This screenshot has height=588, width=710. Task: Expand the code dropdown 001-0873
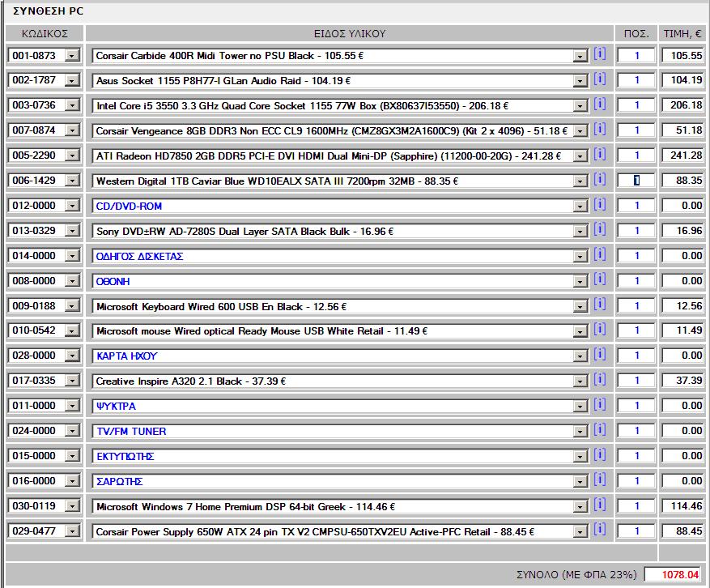coord(71,56)
